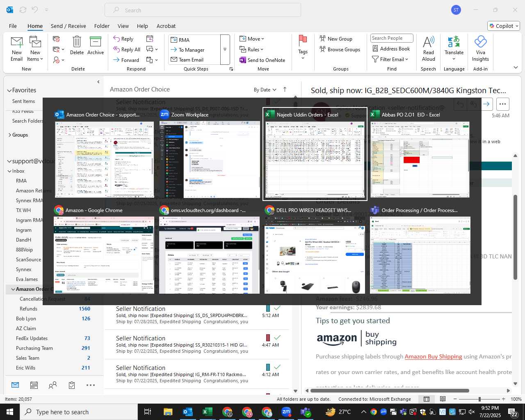Click Forward in the ribbon
Screen dimensions: 525x420
(126, 60)
